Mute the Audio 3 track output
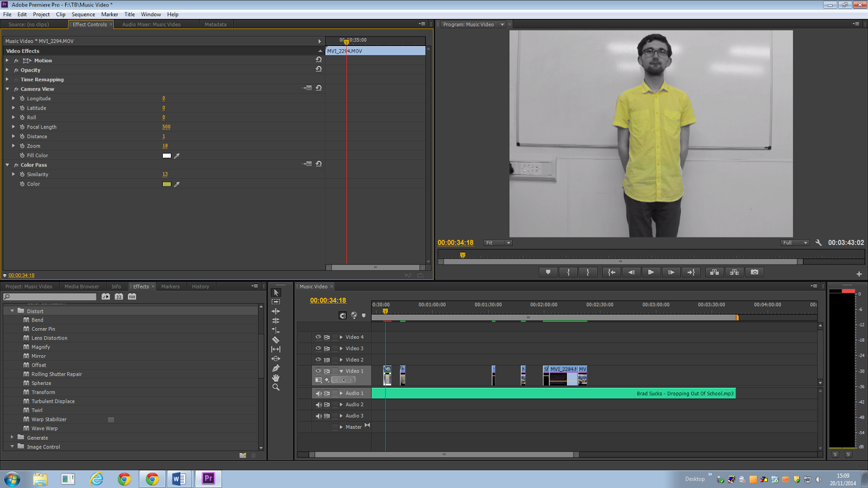868x488 pixels. [318, 416]
